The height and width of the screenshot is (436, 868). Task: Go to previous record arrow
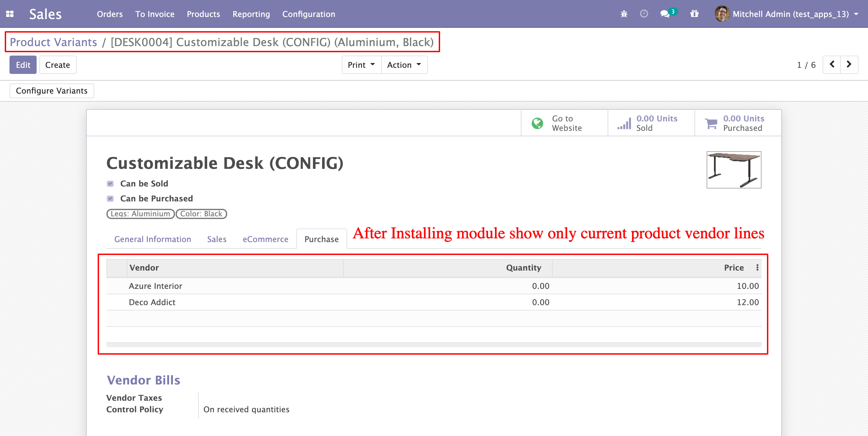[x=832, y=64]
